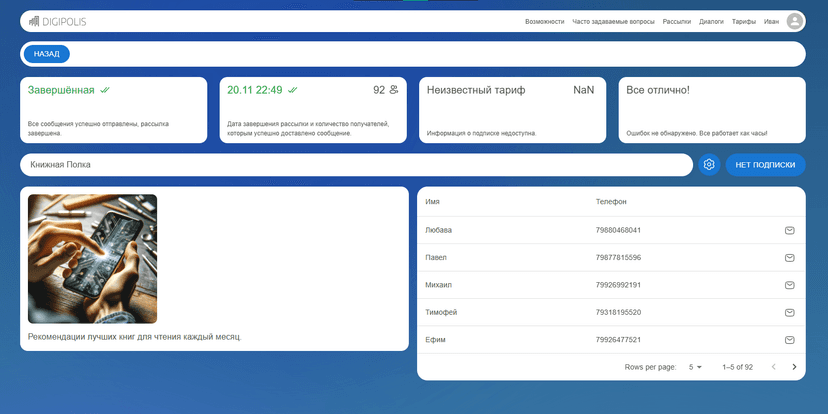This screenshot has width=828, height=414.
Task: Open message icon for Михаил
Action: pos(790,285)
